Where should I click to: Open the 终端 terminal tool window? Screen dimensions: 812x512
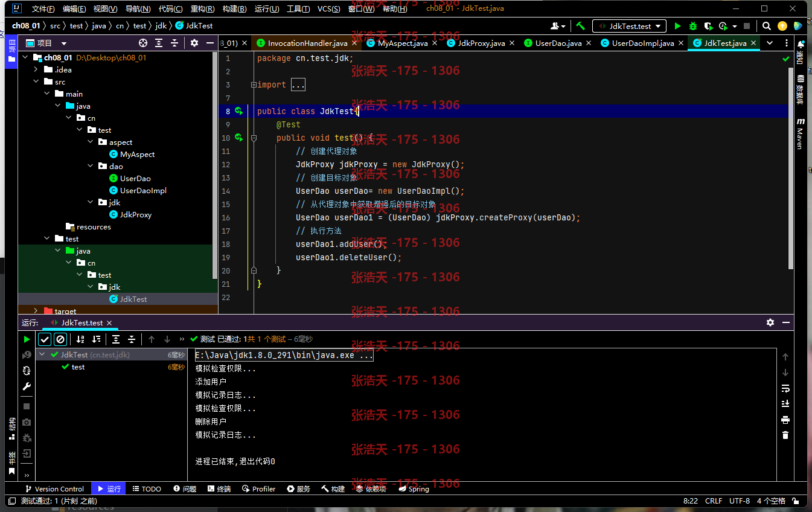click(219, 489)
